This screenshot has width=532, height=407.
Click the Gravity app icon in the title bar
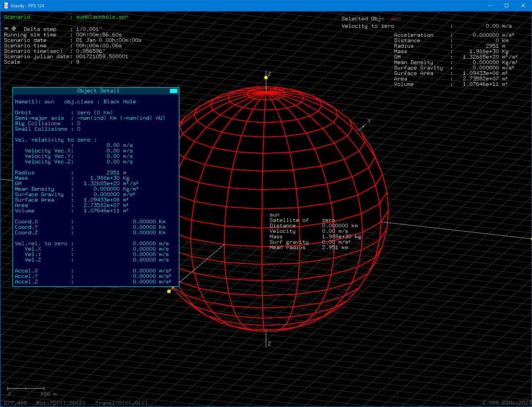tap(6, 5)
